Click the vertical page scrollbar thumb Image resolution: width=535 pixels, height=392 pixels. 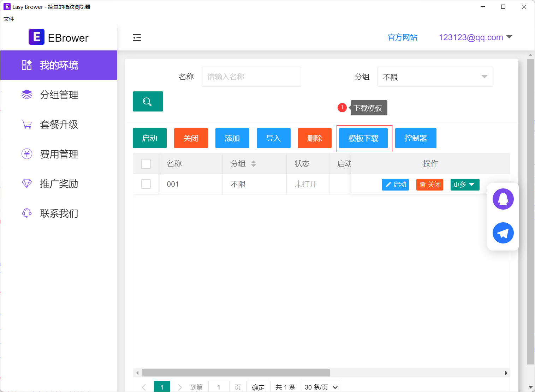coord(530,212)
